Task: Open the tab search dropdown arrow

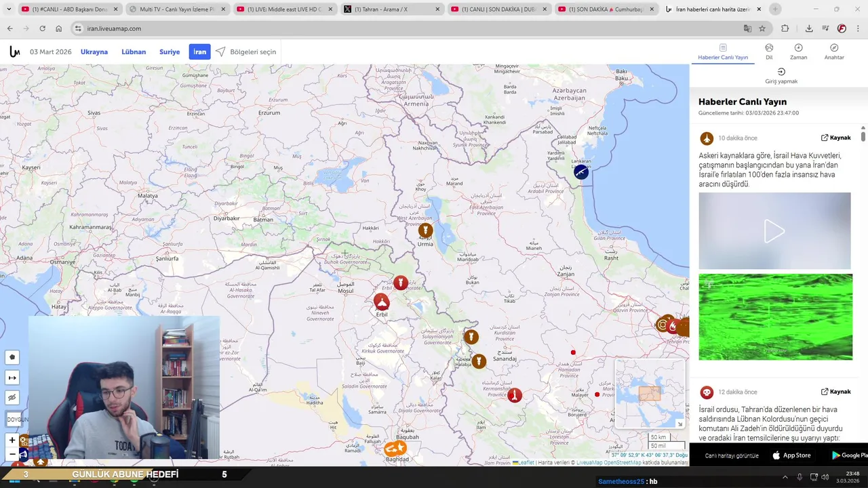Action: click(9, 9)
